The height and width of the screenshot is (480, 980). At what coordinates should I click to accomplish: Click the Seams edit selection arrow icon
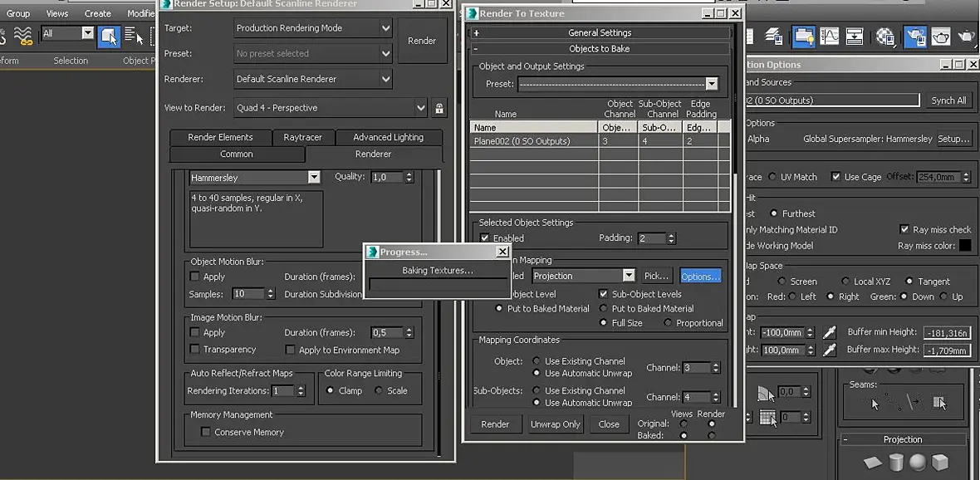click(x=874, y=403)
